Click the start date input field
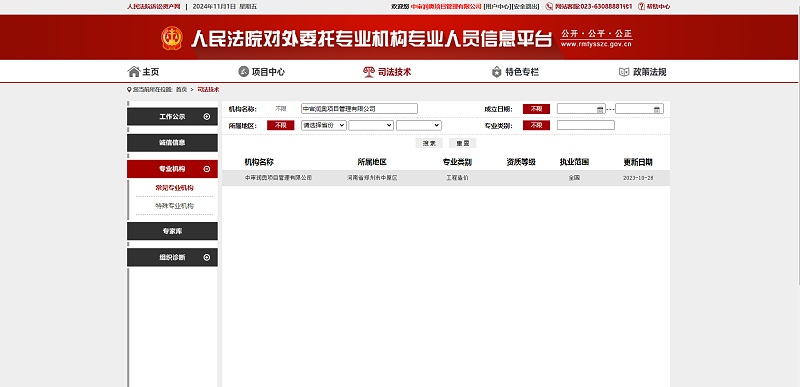Image resolution: width=800 pixels, height=387 pixels. tap(581, 109)
